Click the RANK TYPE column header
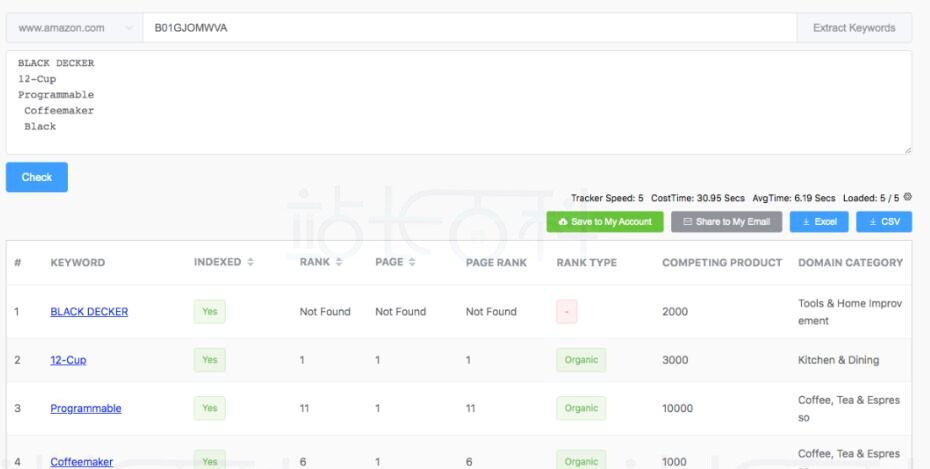 click(x=587, y=263)
